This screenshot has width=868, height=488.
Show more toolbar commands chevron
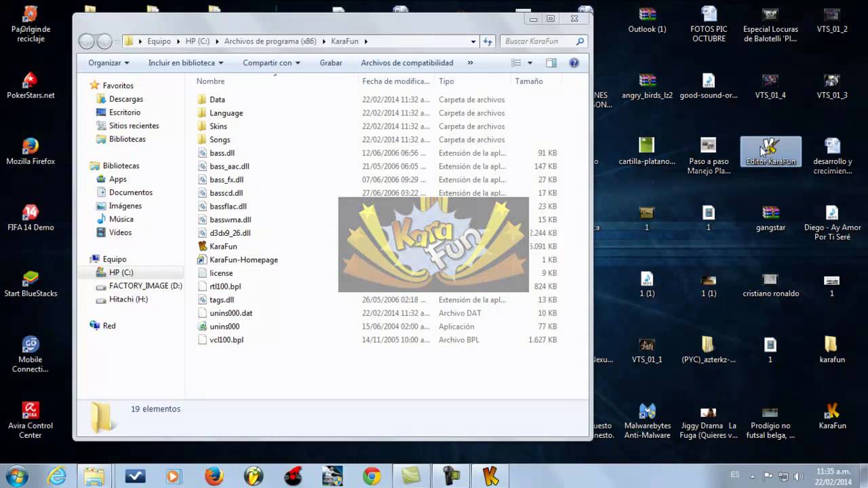click(470, 63)
